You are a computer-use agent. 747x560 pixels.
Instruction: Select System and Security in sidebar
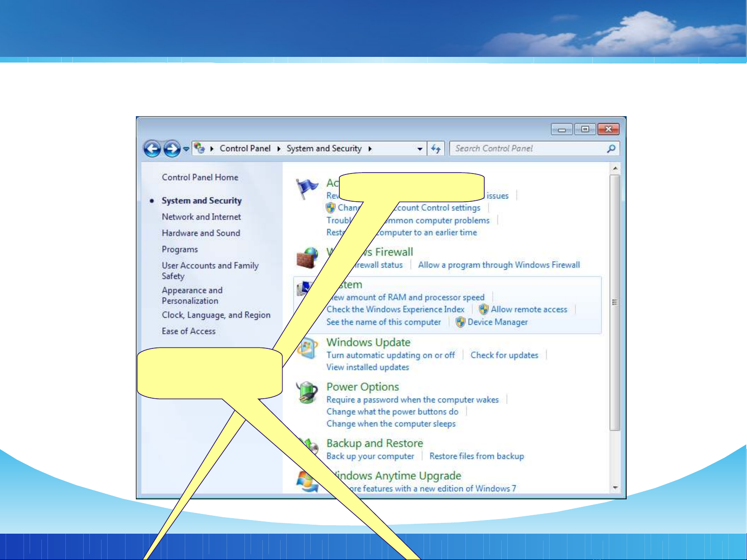(202, 201)
